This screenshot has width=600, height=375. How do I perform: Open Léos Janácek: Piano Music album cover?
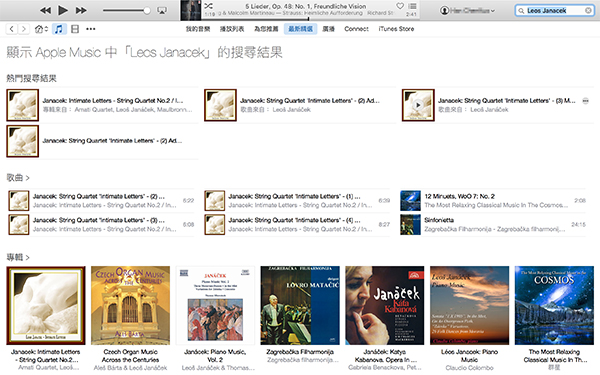click(470, 305)
